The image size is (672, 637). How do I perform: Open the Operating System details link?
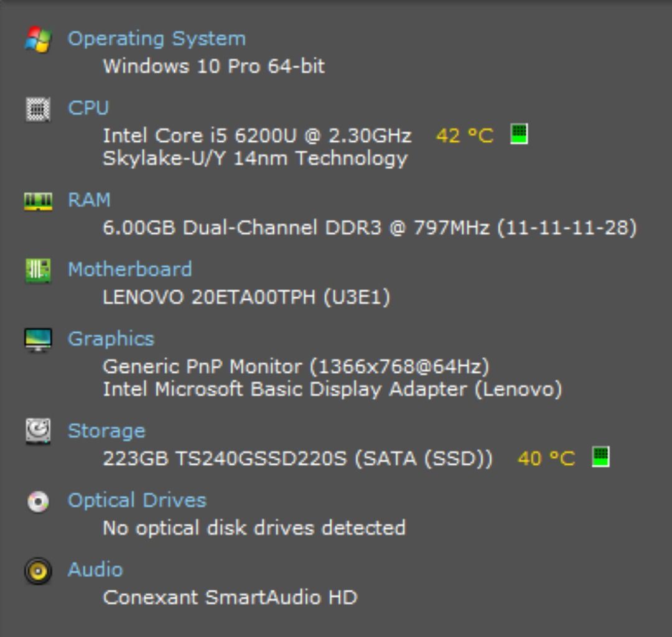pos(158,39)
